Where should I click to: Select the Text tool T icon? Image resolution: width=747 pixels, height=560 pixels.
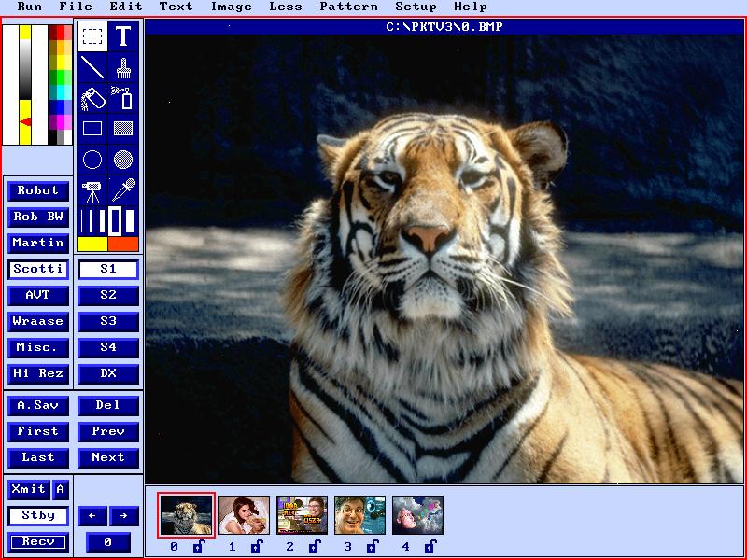point(123,36)
